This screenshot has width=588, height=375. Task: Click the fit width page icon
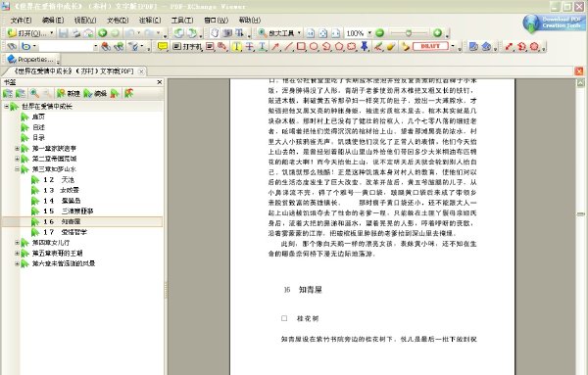[x=335, y=33]
